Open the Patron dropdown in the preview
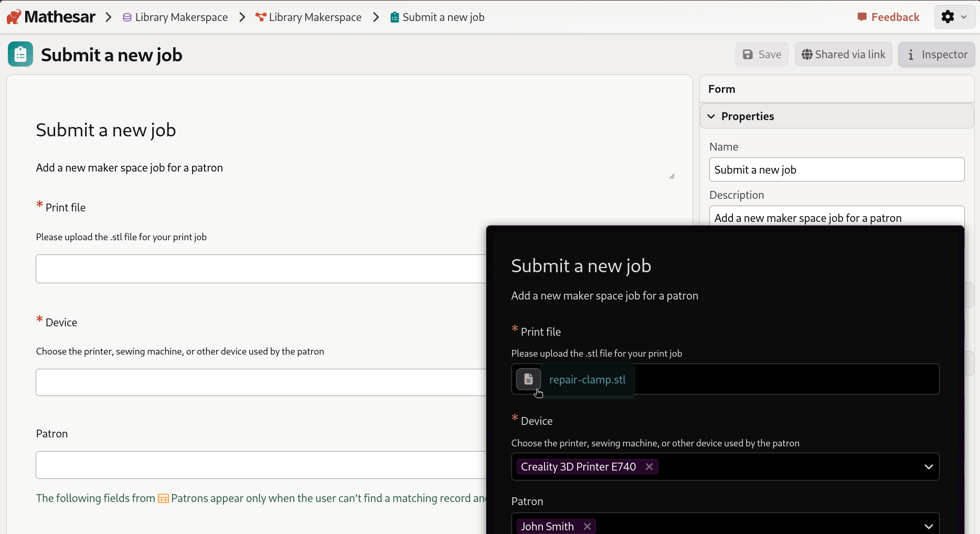Viewport: 980px width, 534px height. [929, 525]
